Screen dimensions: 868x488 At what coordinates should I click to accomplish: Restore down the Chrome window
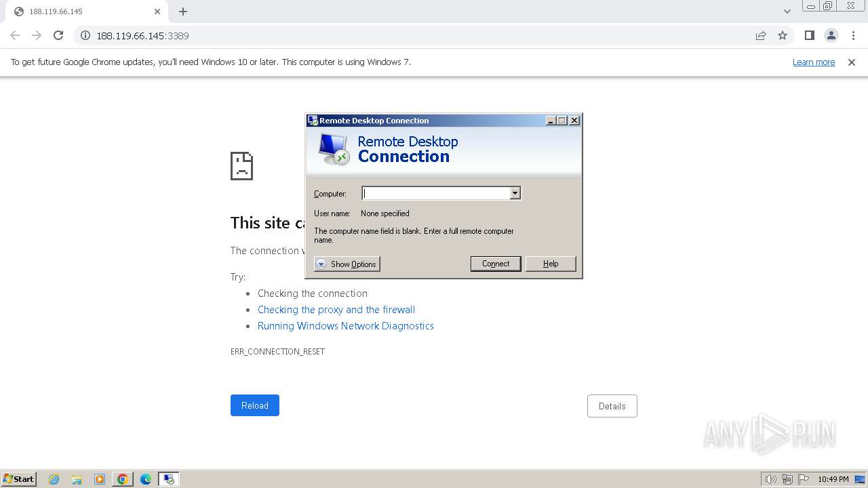[828, 6]
